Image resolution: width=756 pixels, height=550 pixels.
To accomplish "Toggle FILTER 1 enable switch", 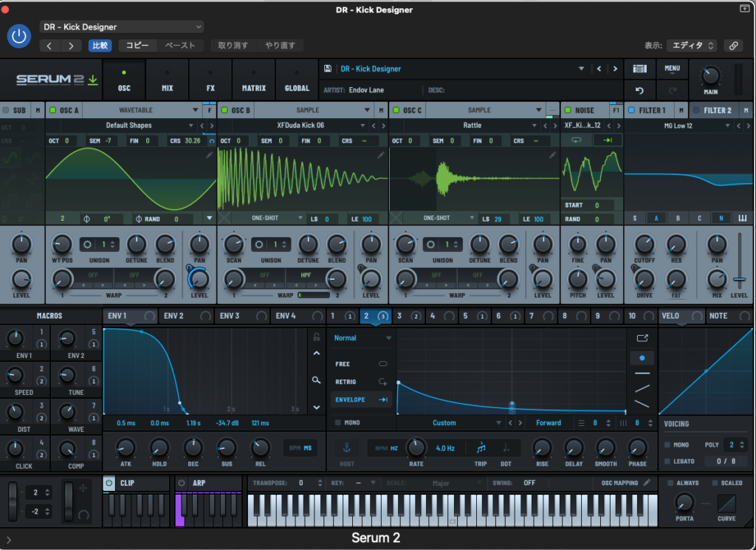I will coord(632,111).
